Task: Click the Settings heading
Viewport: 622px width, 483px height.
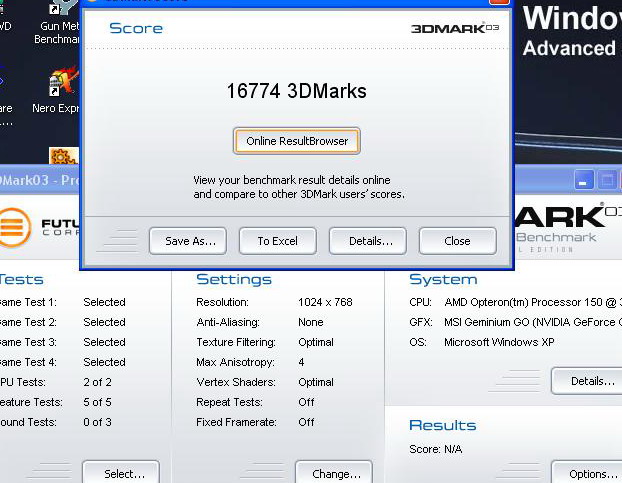Action: point(234,280)
